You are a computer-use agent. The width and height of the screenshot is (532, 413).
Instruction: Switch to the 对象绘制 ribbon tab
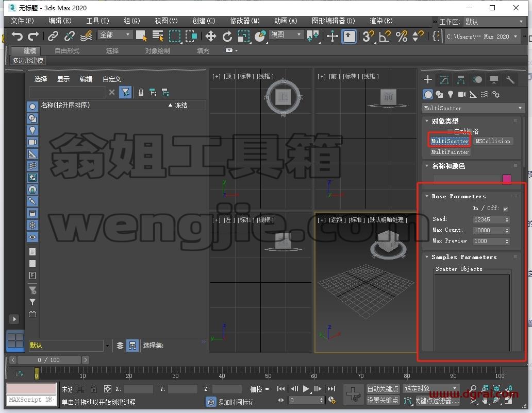(157, 51)
